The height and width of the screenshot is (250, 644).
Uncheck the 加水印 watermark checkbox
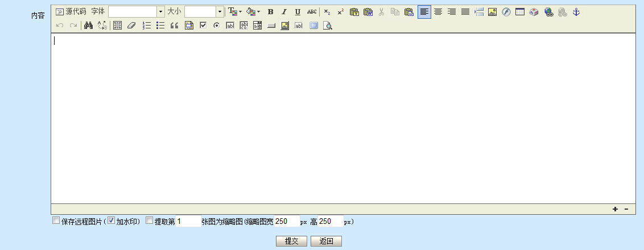pos(112,220)
